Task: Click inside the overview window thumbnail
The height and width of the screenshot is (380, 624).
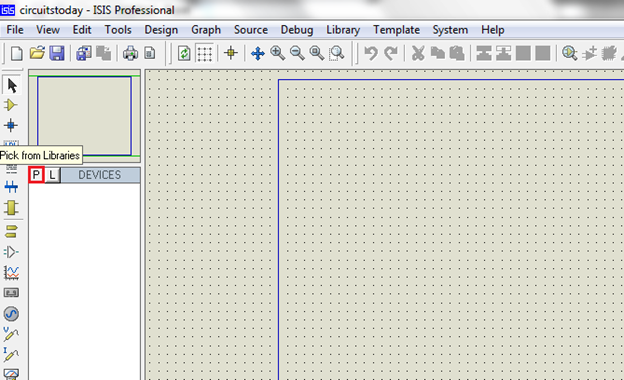Action: click(84, 116)
